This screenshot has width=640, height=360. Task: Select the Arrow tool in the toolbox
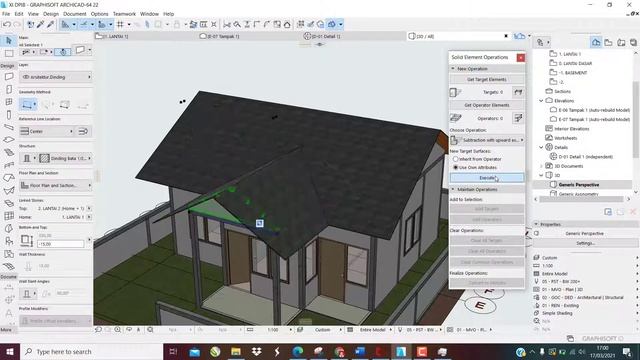pyautogui.click(x=9, y=40)
